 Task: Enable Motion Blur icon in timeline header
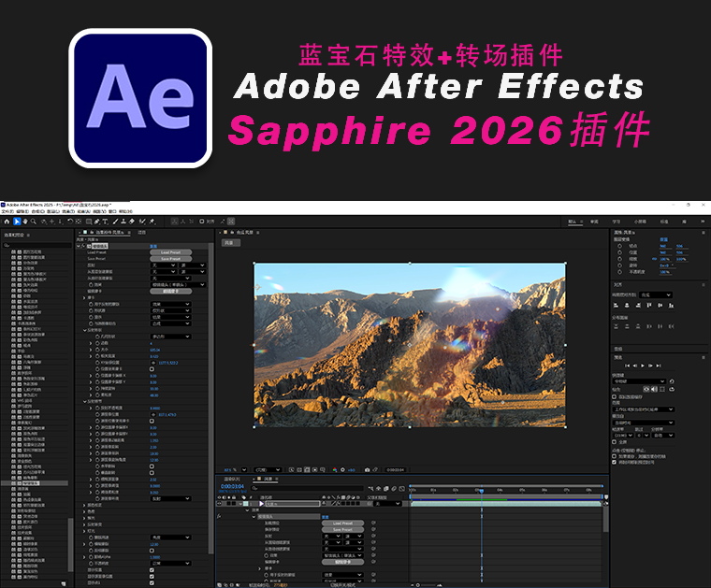pos(394,489)
